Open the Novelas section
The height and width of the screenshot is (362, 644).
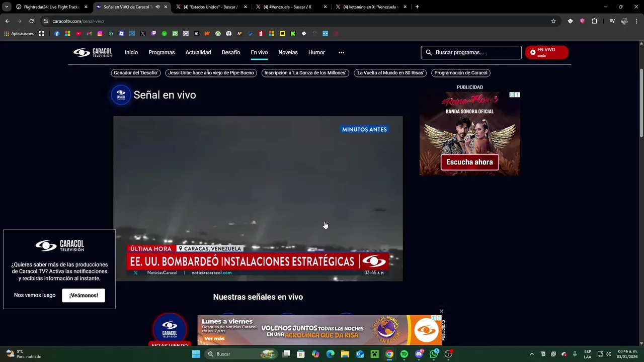(288, 52)
